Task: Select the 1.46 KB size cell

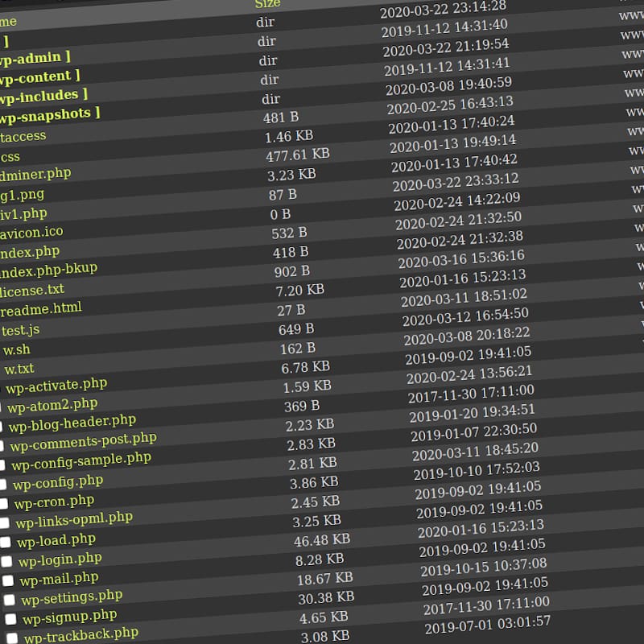Action: click(x=289, y=136)
